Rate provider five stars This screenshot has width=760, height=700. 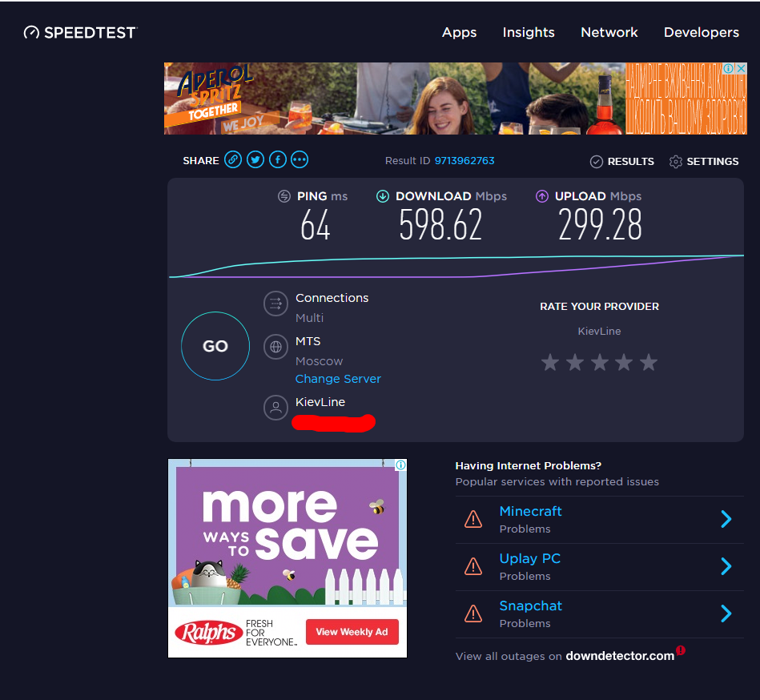coord(649,362)
